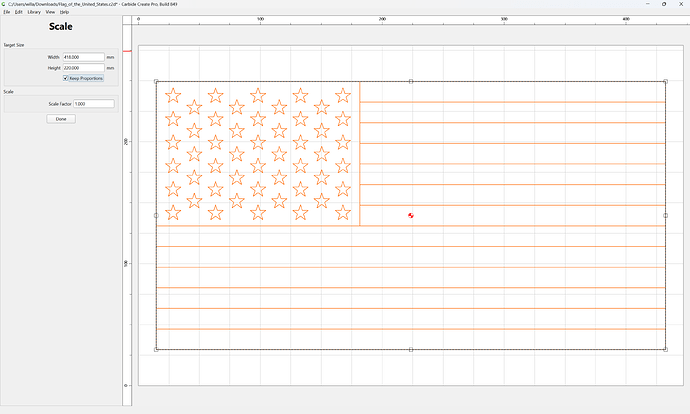Click the app icon in title bar
The image size is (690, 414).
[4, 4]
